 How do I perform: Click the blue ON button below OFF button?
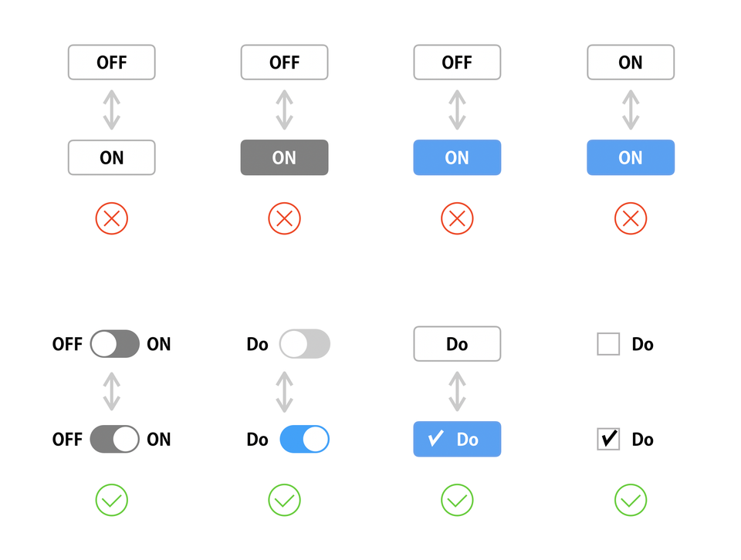[x=457, y=157]
